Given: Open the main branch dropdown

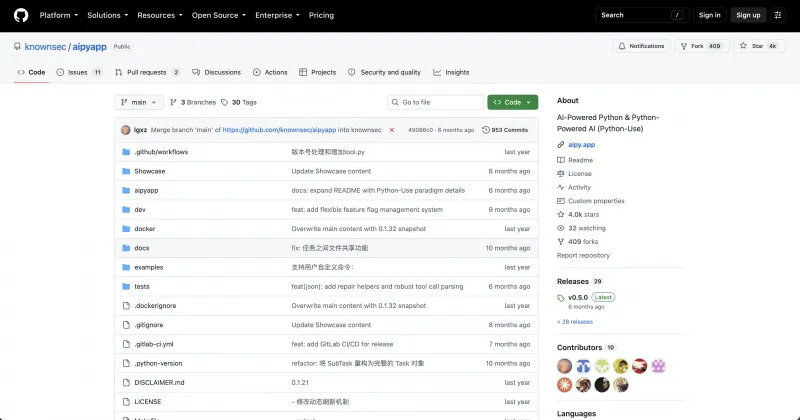Looking at the screenshot, I should click(139, 102).
